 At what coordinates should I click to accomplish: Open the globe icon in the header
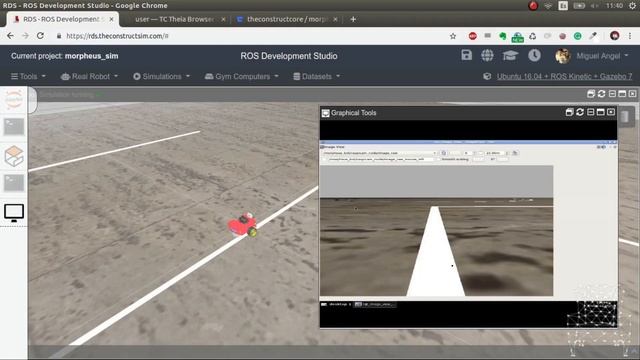[x=487, y=55]
